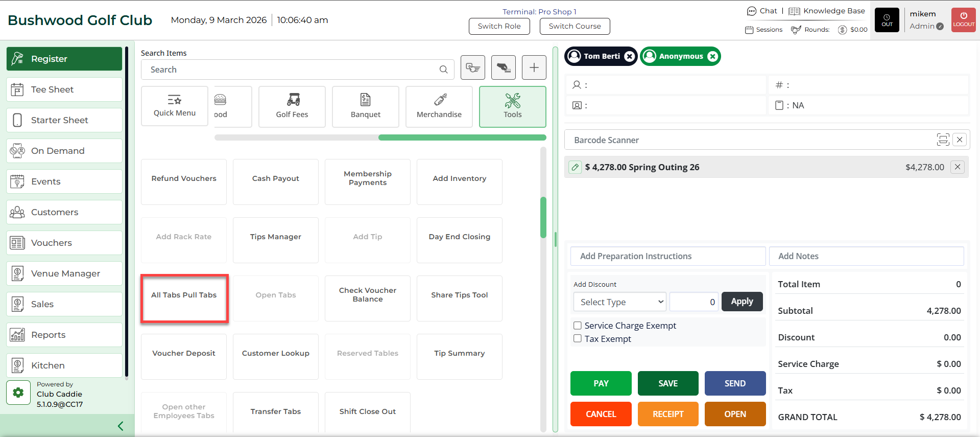Screen dimensions: 980x437
Task: Open the settings gear icon
Action: click(x=18, y=393)
